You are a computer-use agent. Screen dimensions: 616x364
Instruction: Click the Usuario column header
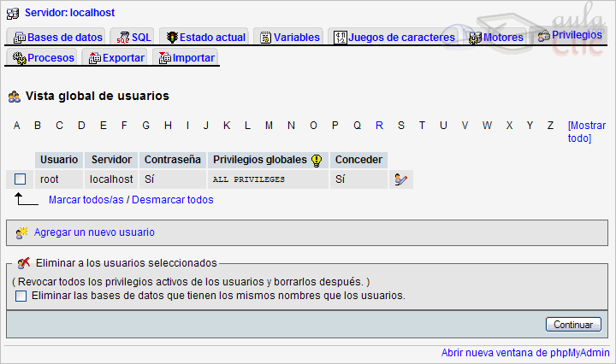pyautogui.click(x=59, y=160)
